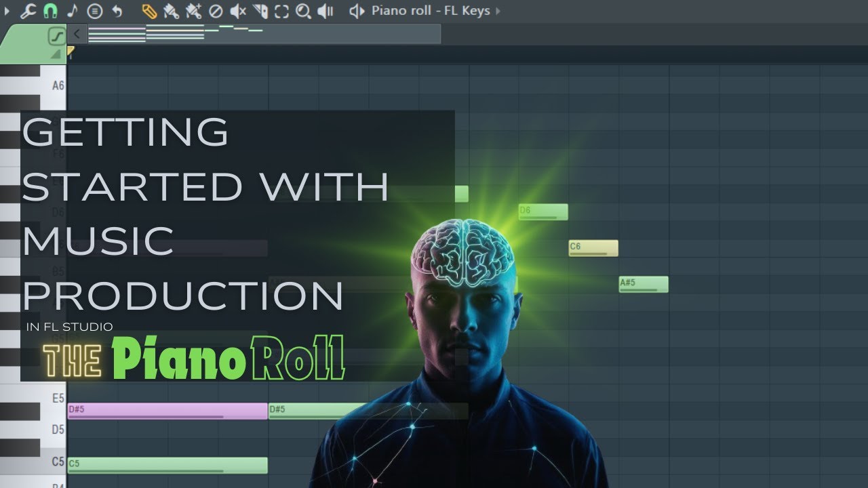Click the back chevron beside the overview
868x488 pixels.
tap(77, 34)
